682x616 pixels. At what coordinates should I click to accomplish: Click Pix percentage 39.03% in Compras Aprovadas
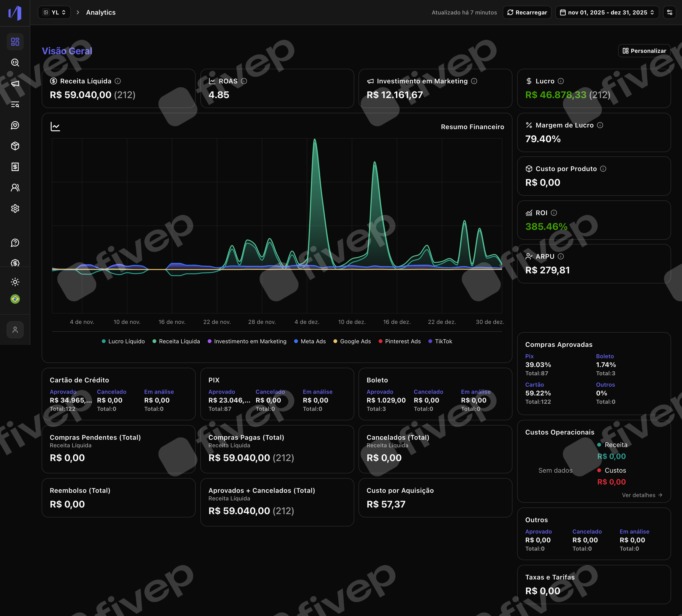(538, 365)
